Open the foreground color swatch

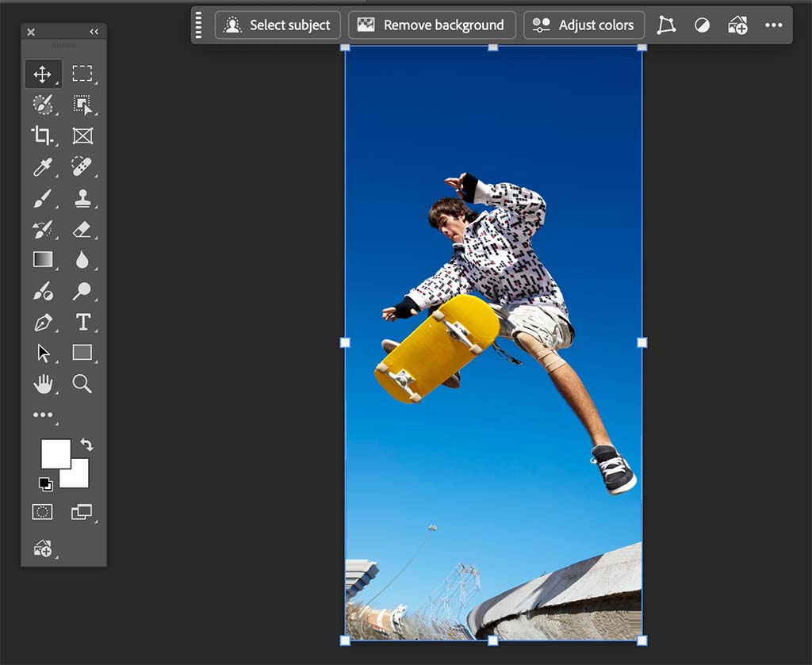tap(56, 454)
